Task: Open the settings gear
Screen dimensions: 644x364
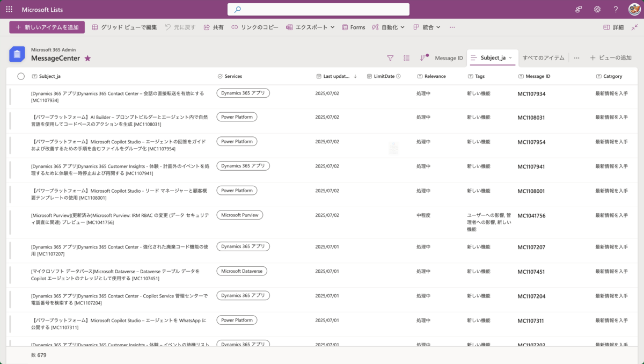Action: tap(597, 9)
